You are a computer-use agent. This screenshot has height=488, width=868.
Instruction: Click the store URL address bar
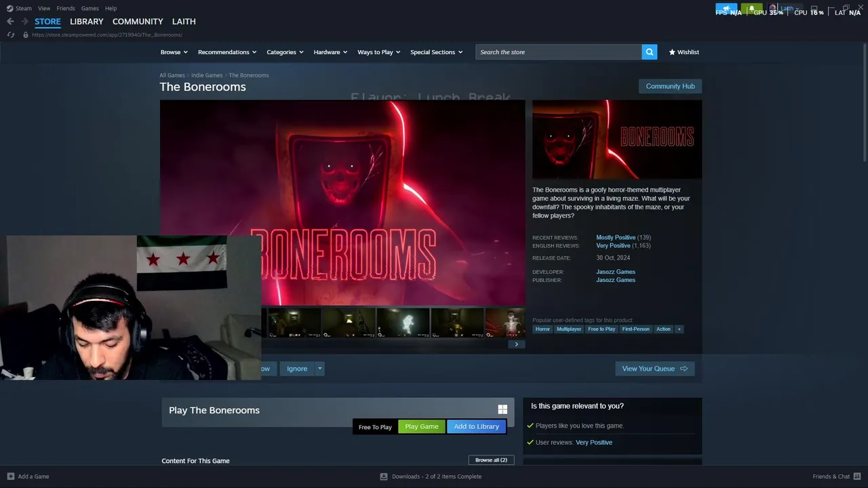107,35
